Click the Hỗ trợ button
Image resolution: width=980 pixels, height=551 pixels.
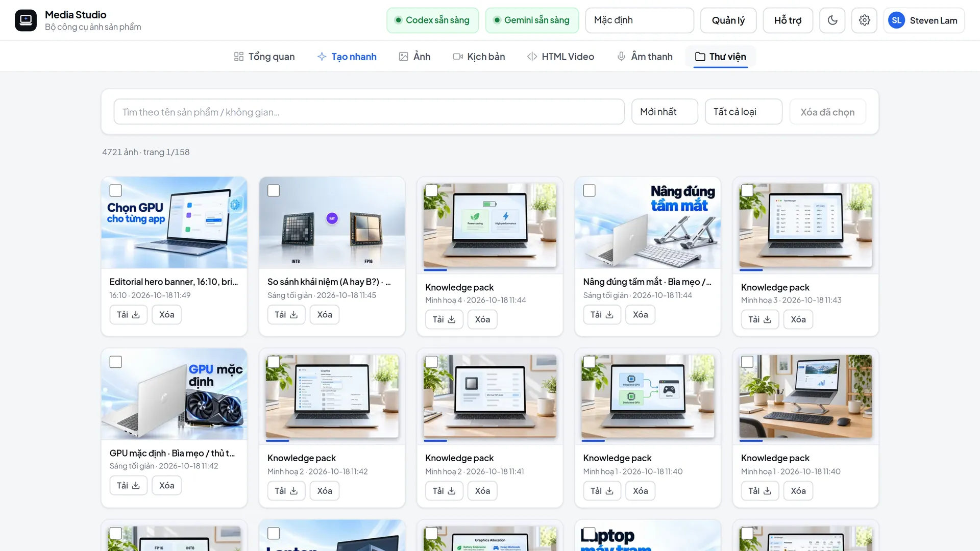788,20
